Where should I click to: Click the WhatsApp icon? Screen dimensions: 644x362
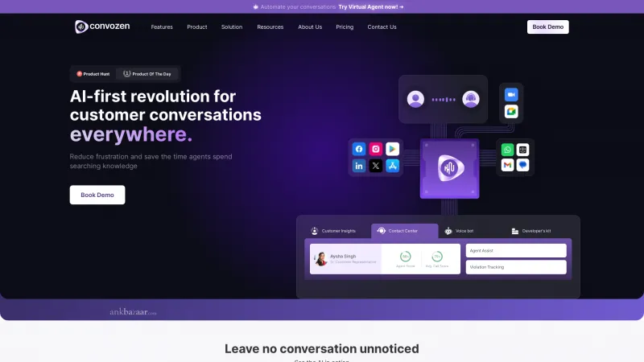click(508, 150)
